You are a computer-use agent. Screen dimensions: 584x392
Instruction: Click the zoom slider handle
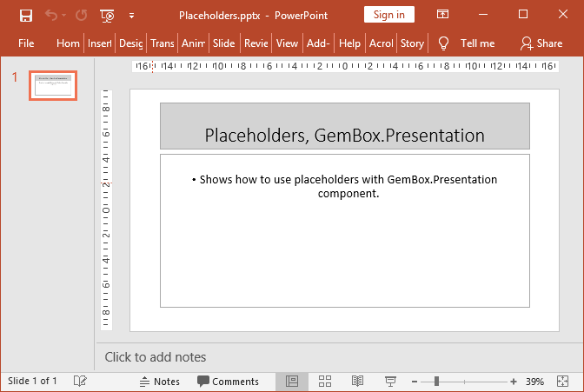[x=436, y=382]
